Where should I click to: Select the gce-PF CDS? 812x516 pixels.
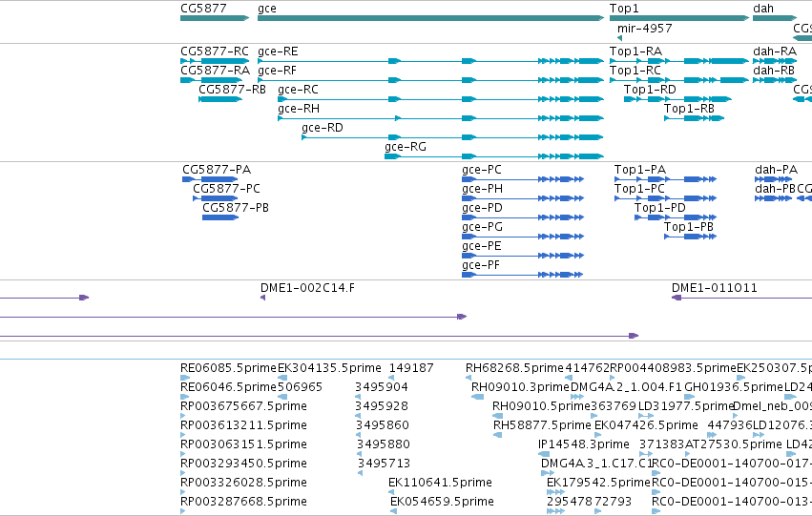[523, 275]
